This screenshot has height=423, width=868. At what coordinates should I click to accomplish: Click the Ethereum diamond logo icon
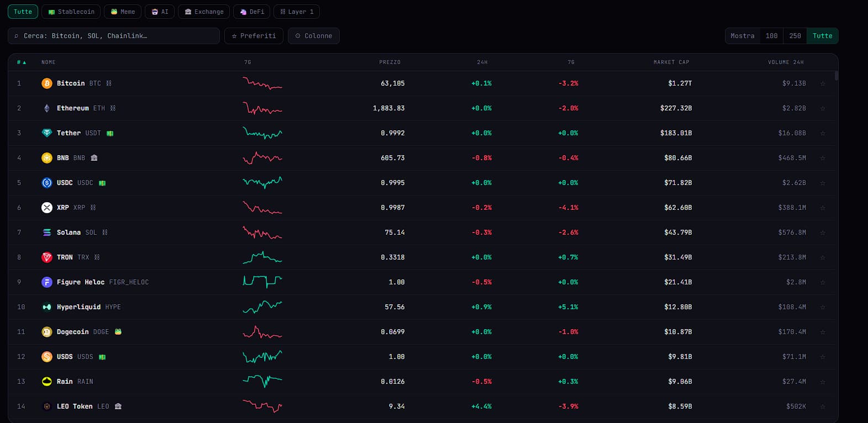pos(47,108)
